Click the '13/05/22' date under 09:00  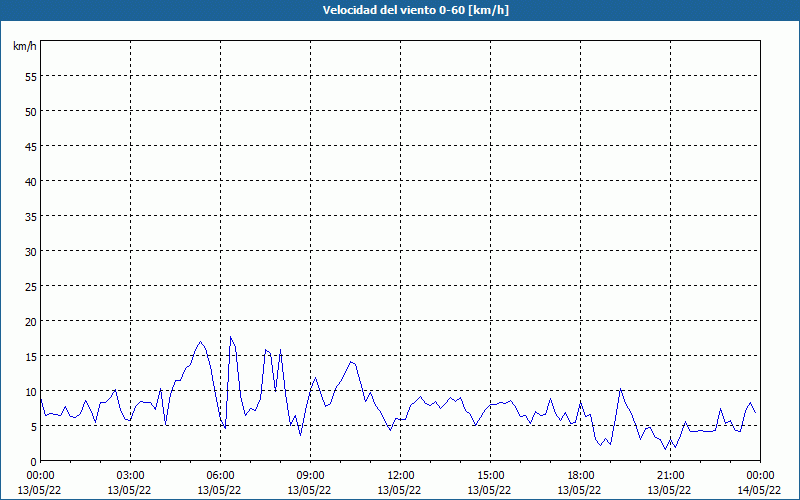[309, 490]
